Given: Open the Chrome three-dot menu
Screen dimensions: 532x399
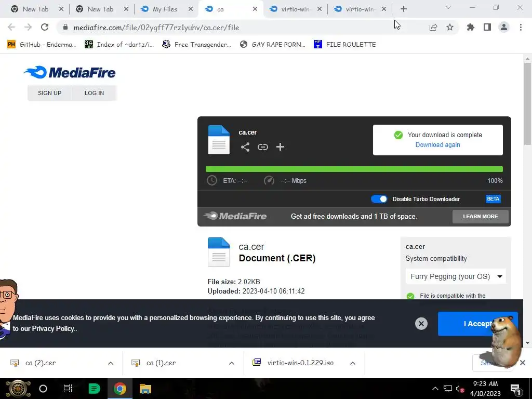Looking at the screenshot, I should pyautogui.click(x=521, y=27).
